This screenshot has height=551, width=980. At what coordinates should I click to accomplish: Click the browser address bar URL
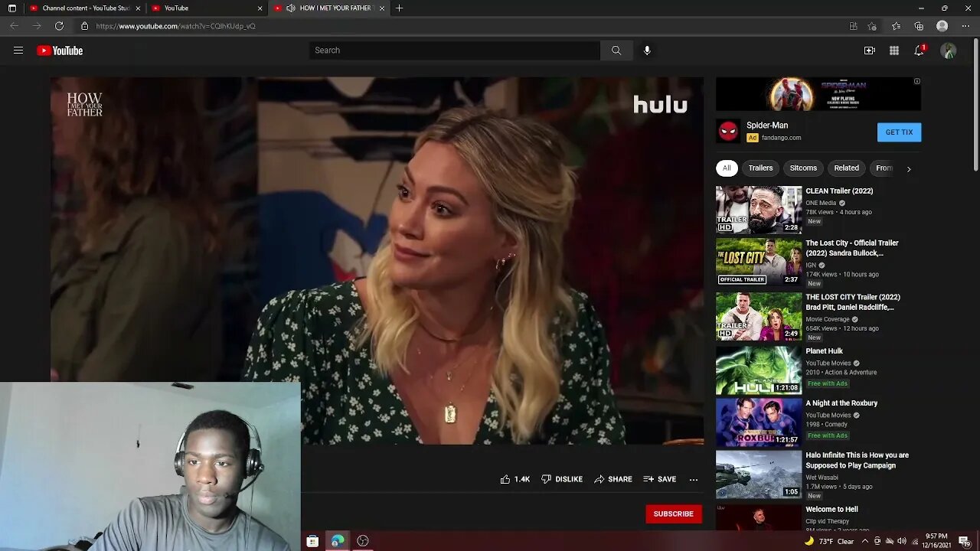tap(176, 26)
